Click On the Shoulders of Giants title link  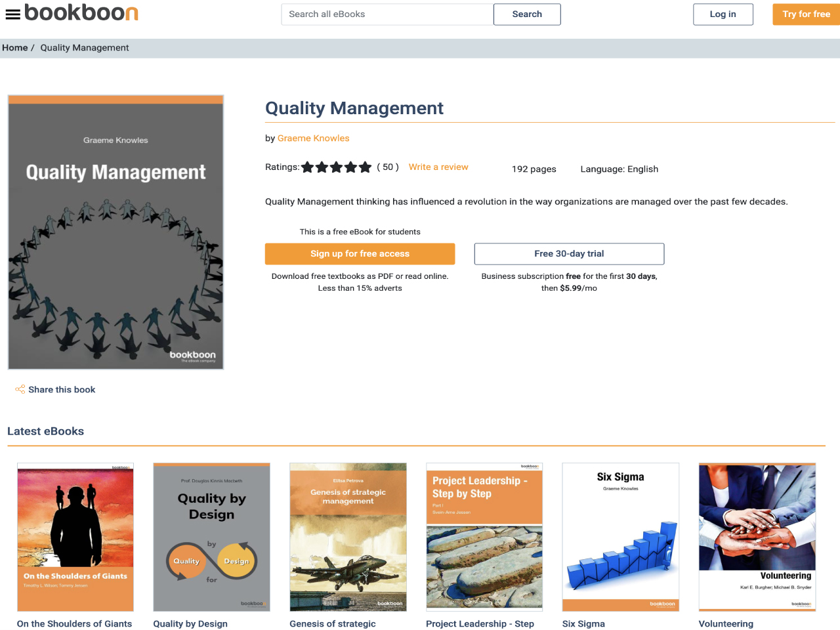[75, 624]
